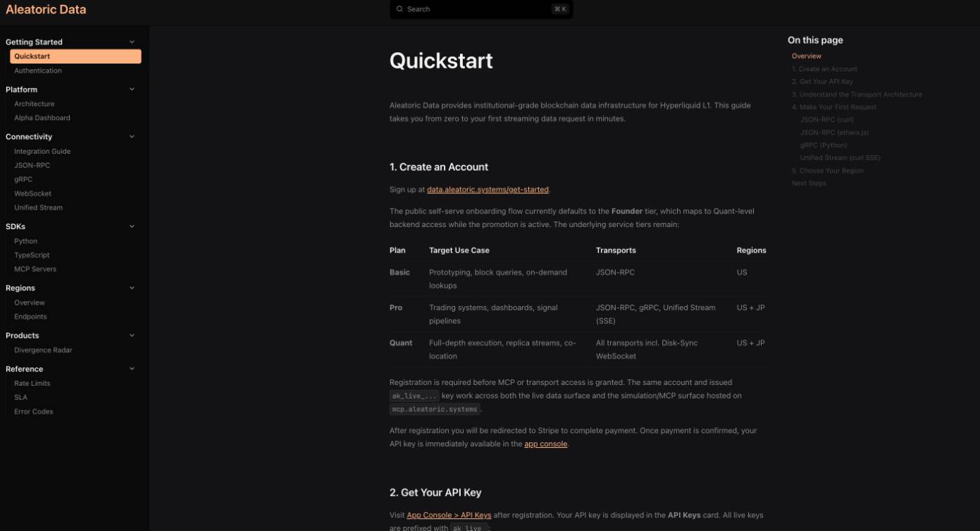Viewport: 980px width, 531px height.
Task: Focus the Search input field
Action: pyautogui.click(x=479, y=9)
